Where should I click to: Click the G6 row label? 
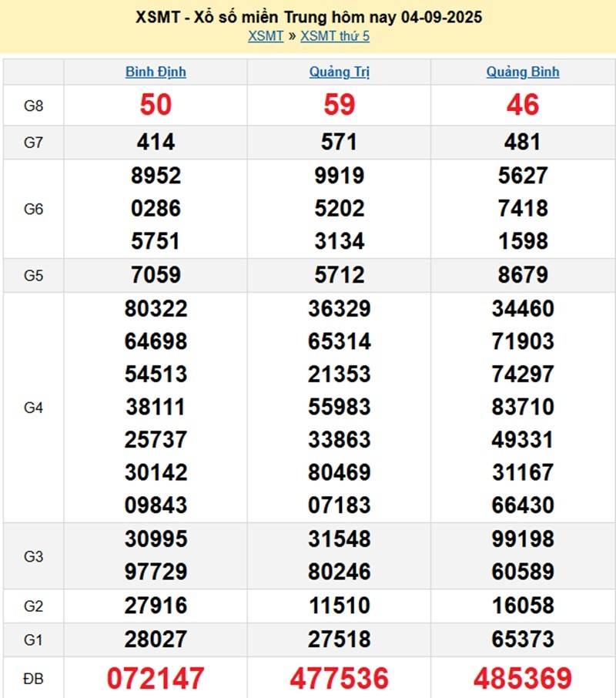coord(33,209)
